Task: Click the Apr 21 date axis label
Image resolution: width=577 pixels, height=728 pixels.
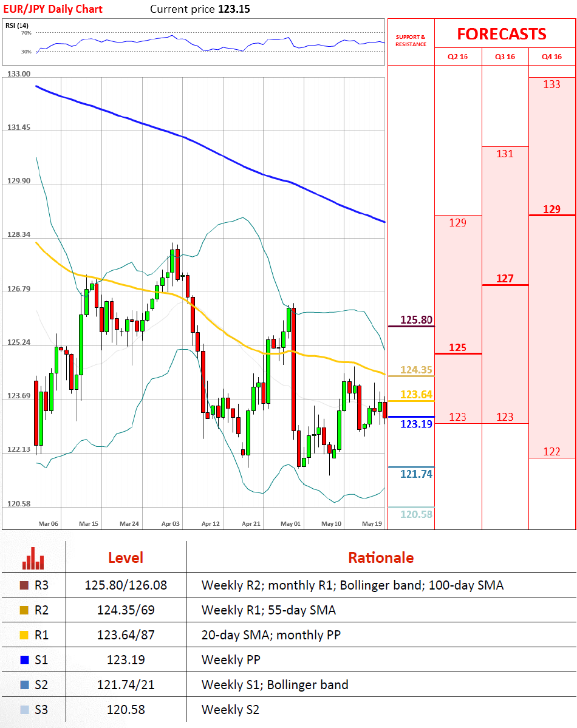Action: (251, 524)
